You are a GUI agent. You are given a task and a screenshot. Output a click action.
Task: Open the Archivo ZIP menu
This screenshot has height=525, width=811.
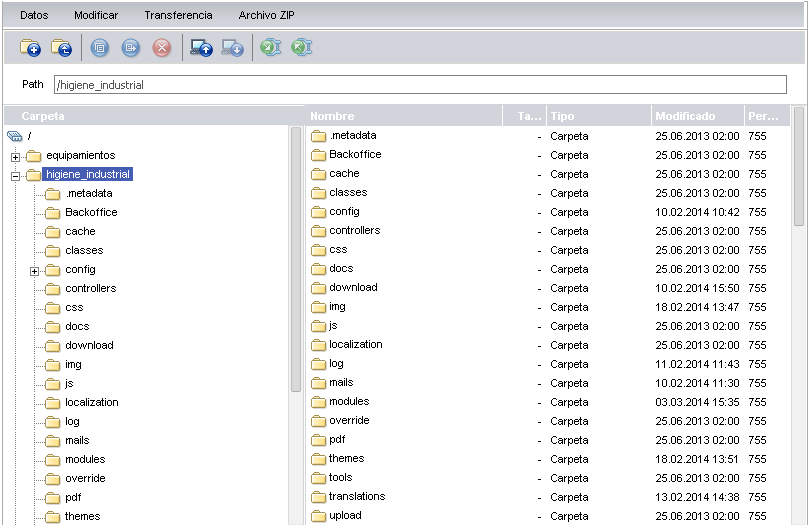pos(266,15)
